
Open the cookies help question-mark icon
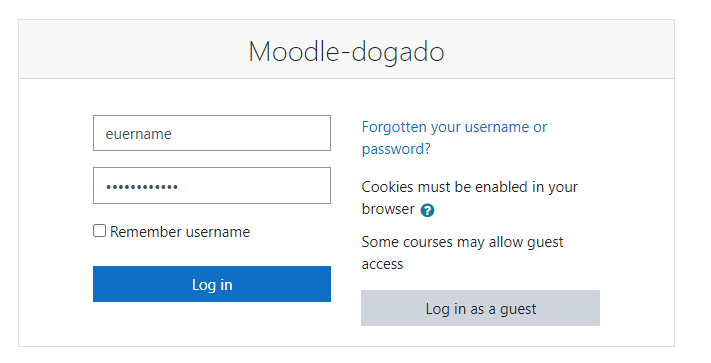pyautogui.click(x=427, y=210)
